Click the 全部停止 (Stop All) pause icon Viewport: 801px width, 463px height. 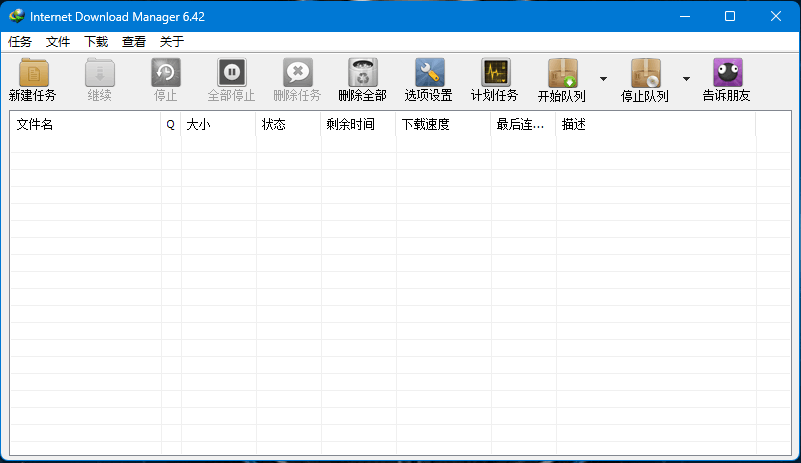tap(231, 73)
